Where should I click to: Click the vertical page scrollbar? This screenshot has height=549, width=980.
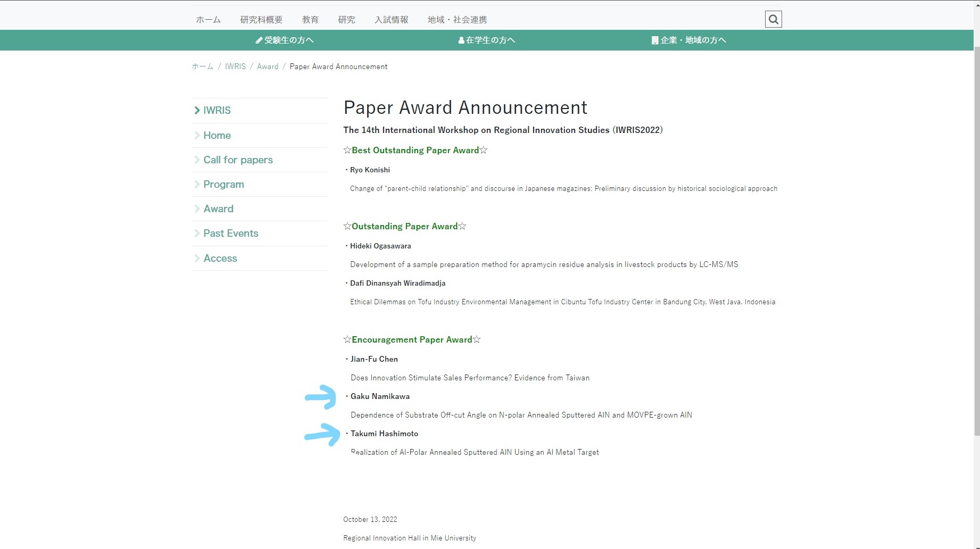coord(976,239)
